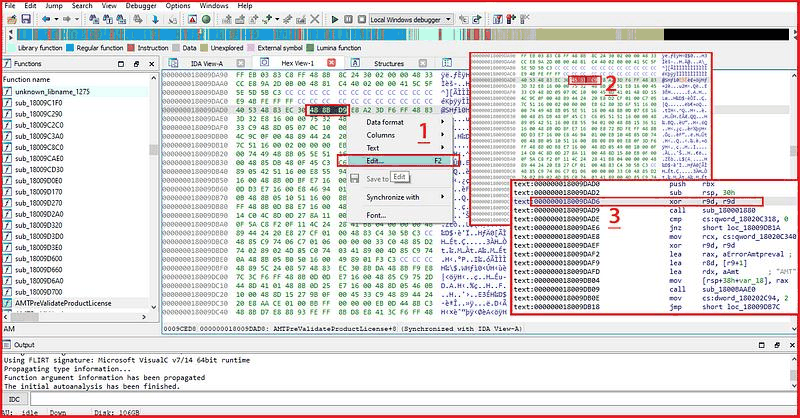Open the Jump menu

click(54, 6)
